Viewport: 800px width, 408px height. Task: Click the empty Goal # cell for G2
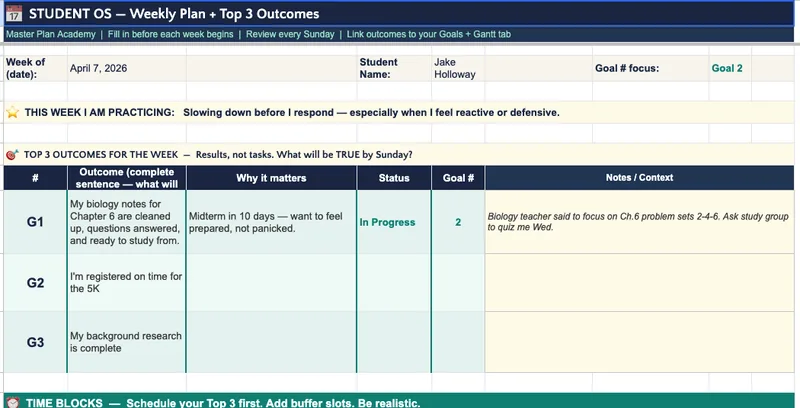click(x=458, y=283)
